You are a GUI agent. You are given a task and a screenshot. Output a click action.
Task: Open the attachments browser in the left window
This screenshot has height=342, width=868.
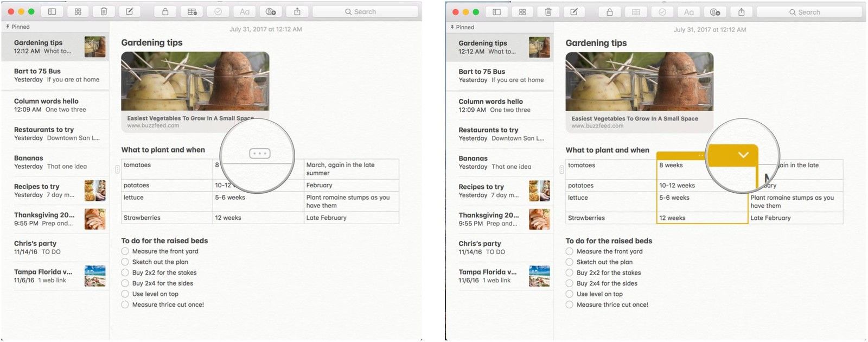[78, 11]
